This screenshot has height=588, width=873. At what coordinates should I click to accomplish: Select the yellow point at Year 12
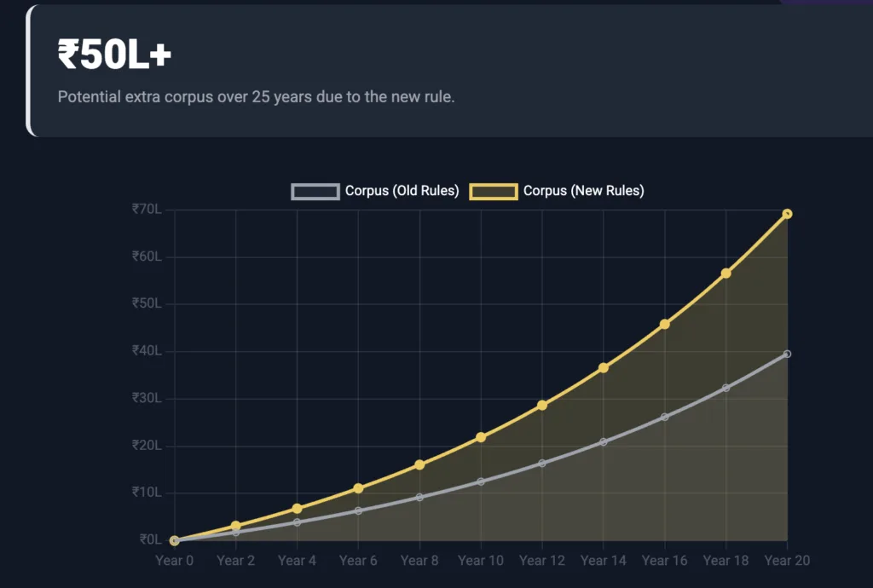[542, 405]
